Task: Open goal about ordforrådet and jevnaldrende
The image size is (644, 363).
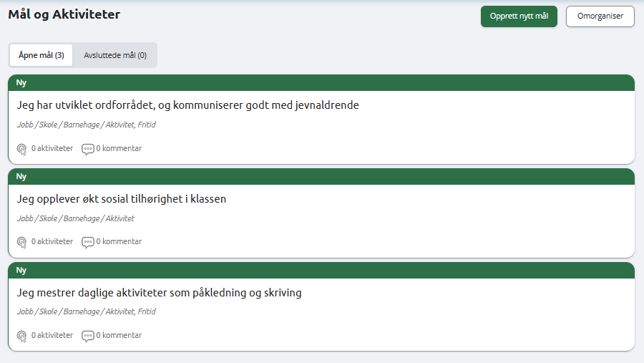Action: click(187, 105)
